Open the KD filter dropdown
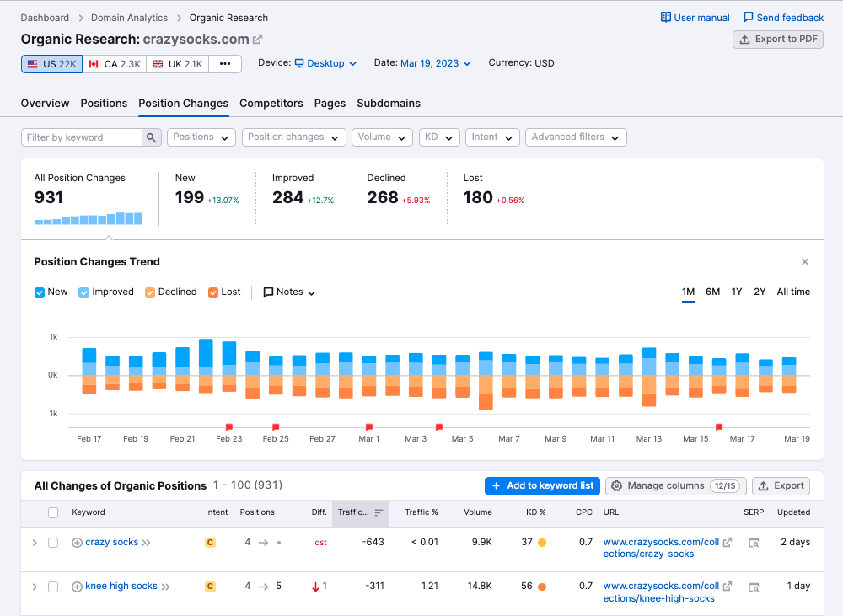This screenshot has width=843, height=616. coord(439,137)
